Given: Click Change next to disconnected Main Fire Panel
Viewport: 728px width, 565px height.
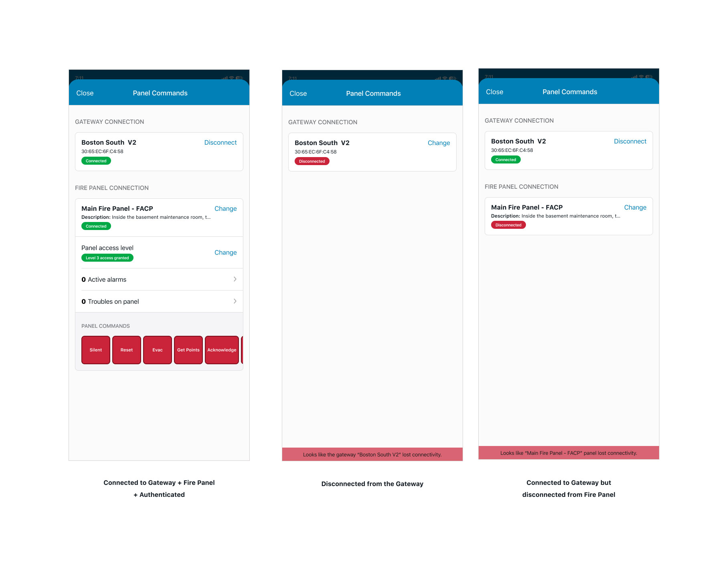Looking at the screenshot, I should [635, 207].
